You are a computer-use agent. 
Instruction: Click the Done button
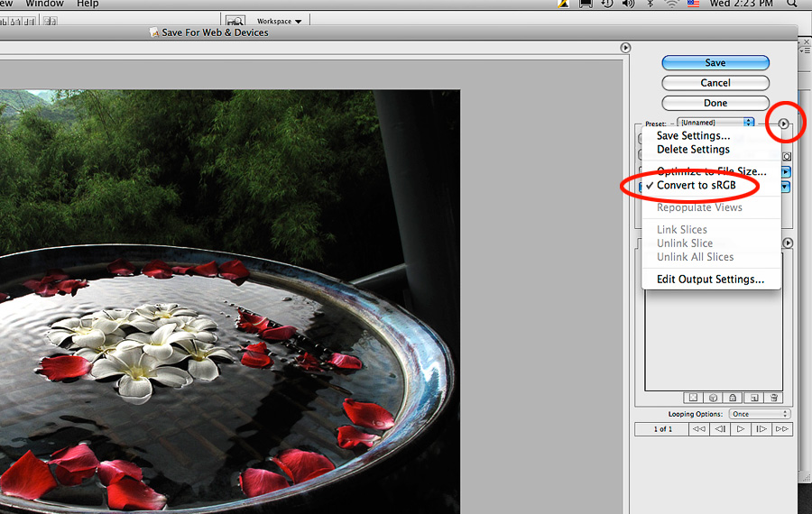point(715,103)
